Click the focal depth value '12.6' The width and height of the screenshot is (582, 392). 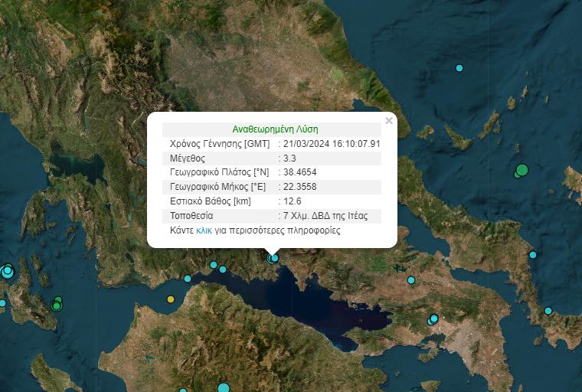point(292,201)
